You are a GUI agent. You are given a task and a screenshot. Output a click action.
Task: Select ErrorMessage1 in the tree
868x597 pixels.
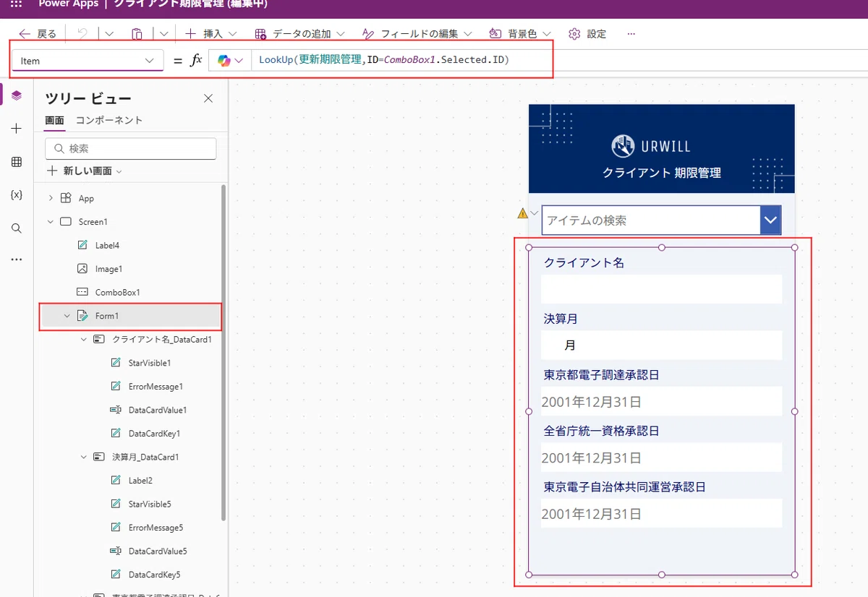(x=156, y=387)
